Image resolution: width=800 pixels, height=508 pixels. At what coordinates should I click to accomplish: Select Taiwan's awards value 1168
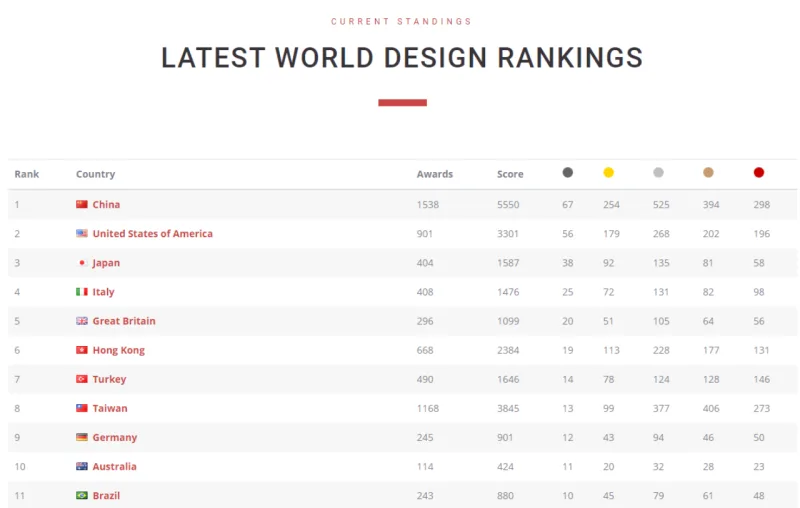pyautogui.click(x=428, y=408)
